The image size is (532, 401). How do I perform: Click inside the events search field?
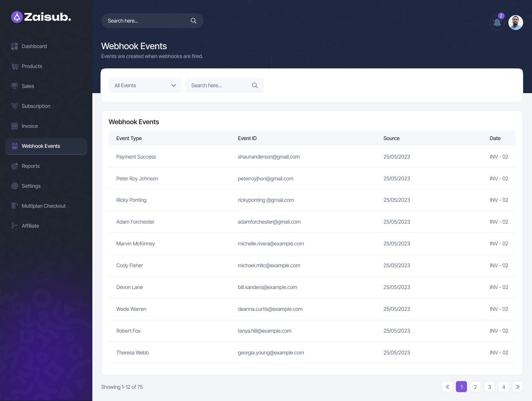[x=218, y=85]
